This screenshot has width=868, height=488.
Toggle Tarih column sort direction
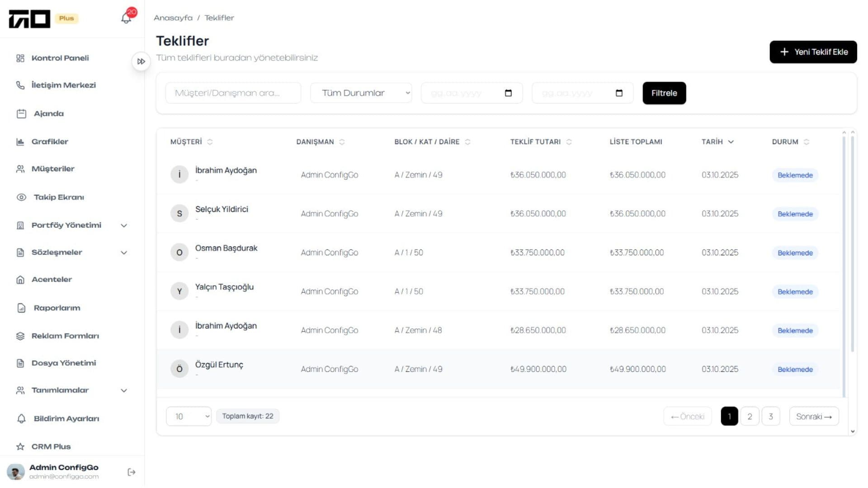point(731,142)
